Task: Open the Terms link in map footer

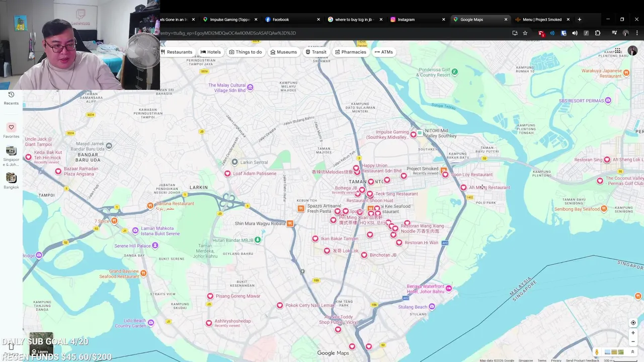Action: (542, 360)
